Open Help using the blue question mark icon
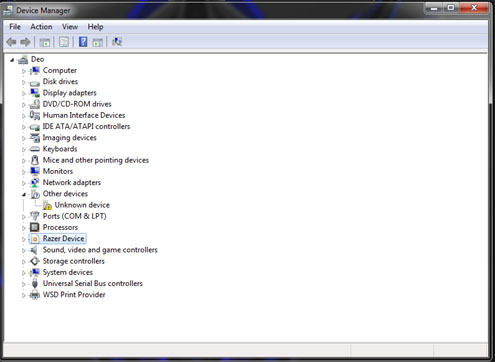Screen dimensions: 495x362 pos(83,42)
